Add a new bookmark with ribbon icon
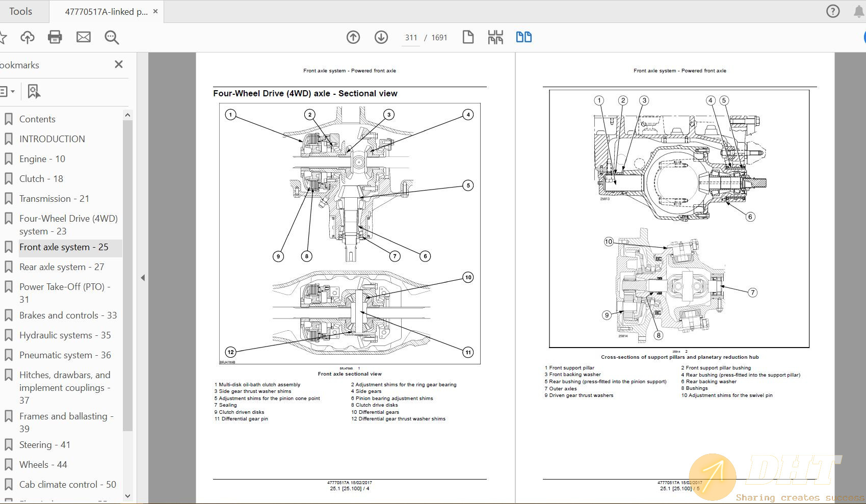 coord(34,92)
